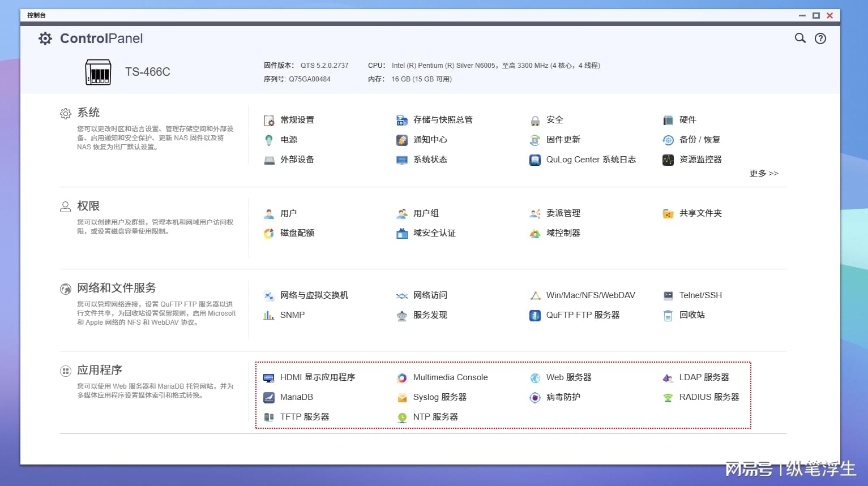The image size is (868, 486).
Task: Open the 常规设置 icon
Action: pyautogui.click(x=269, y=120)
